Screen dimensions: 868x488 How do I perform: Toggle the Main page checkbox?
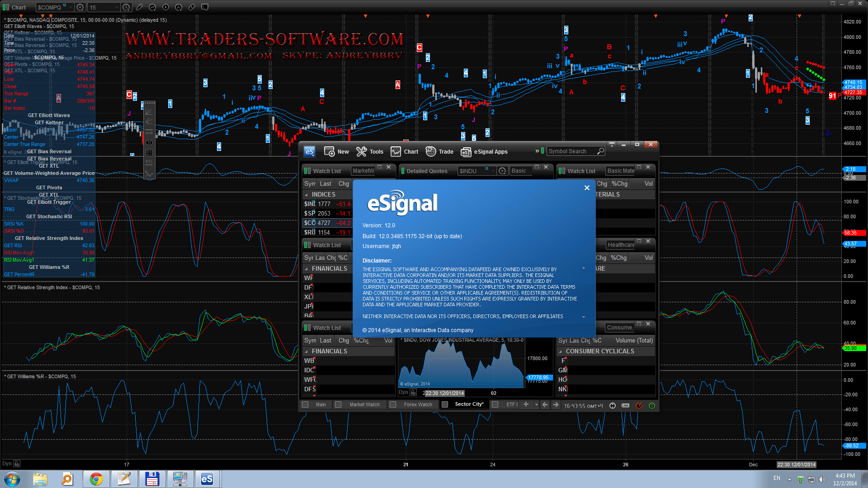point(305,404)
